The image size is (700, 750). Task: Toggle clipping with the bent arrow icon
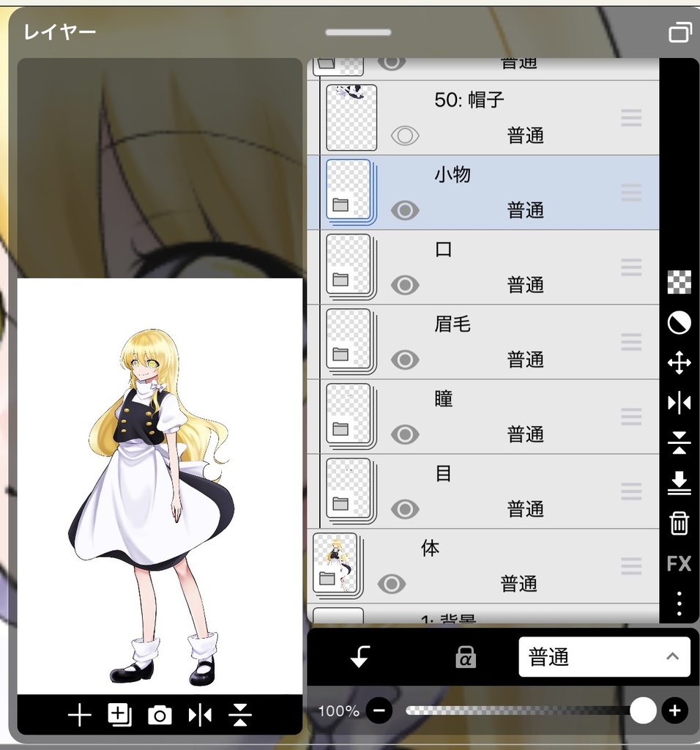point(360,656)
